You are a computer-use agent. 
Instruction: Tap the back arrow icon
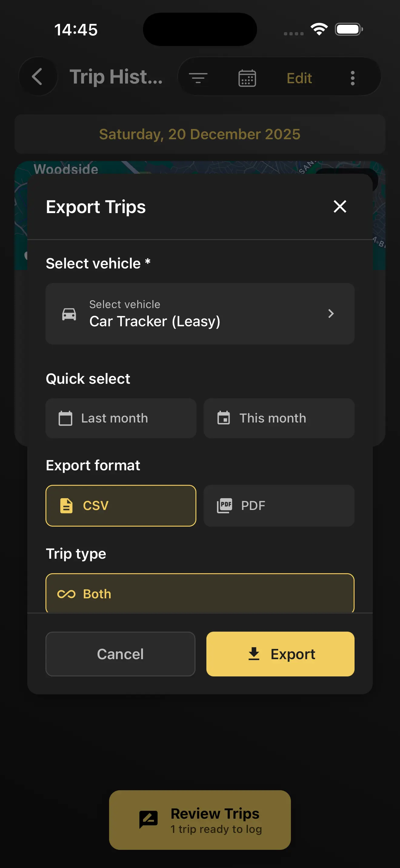pos(37,77)
